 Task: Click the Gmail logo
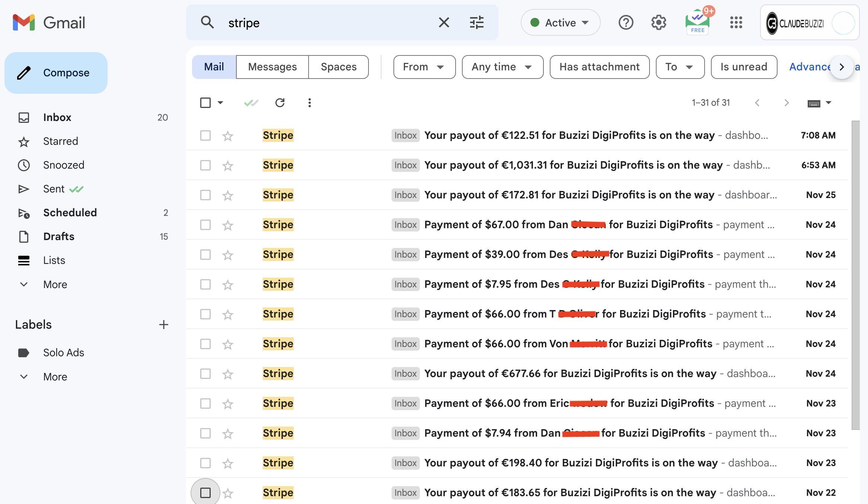click(49, 23)
